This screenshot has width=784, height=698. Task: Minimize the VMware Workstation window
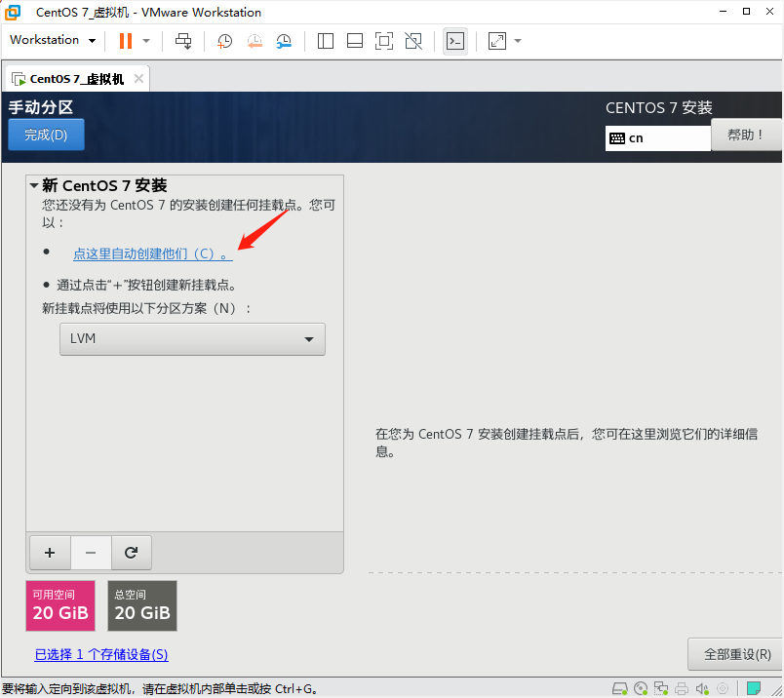pyautogui.click(x=723, y=11)
